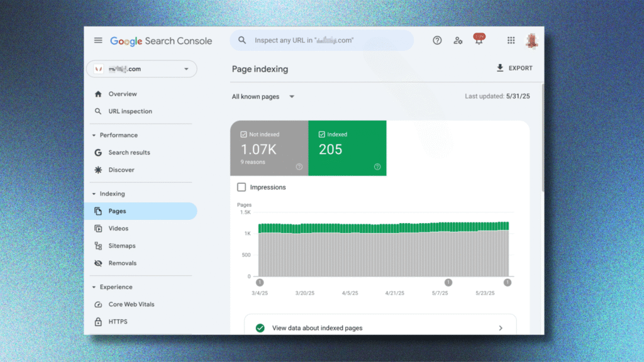The height and width of the screenshot is (362, 644).
Task: Click the export download arrow icon
Action: click(500, 68)
